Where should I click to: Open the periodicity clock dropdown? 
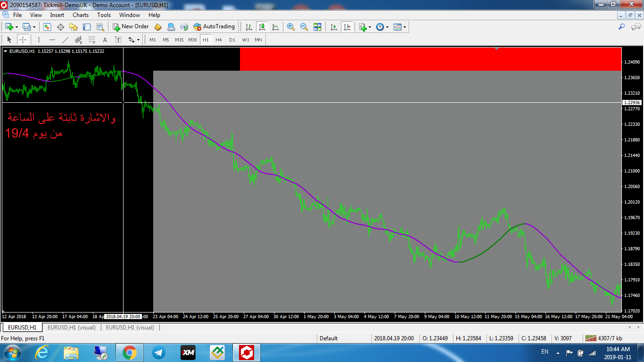coord(382,27)
